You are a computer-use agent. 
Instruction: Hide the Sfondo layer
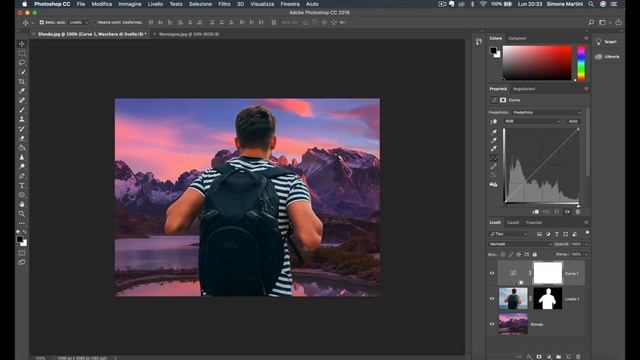(492, 324)
